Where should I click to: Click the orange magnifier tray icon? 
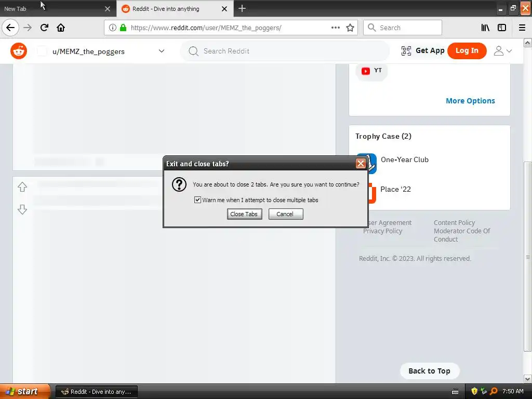[494, 391]
